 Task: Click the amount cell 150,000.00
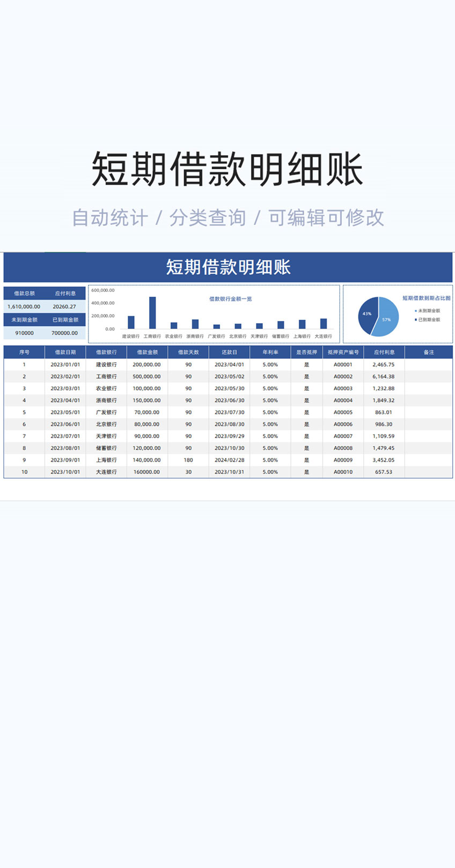[x=147, y=400]
